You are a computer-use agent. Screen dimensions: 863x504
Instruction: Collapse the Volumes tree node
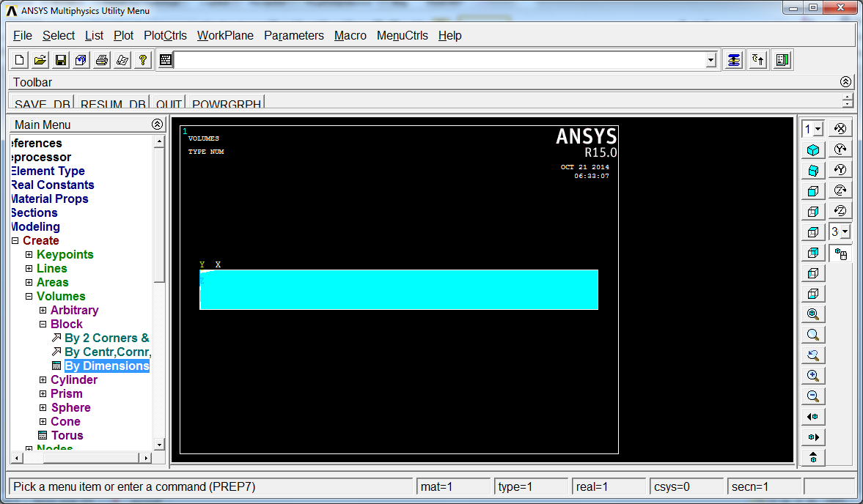point(29,296)
